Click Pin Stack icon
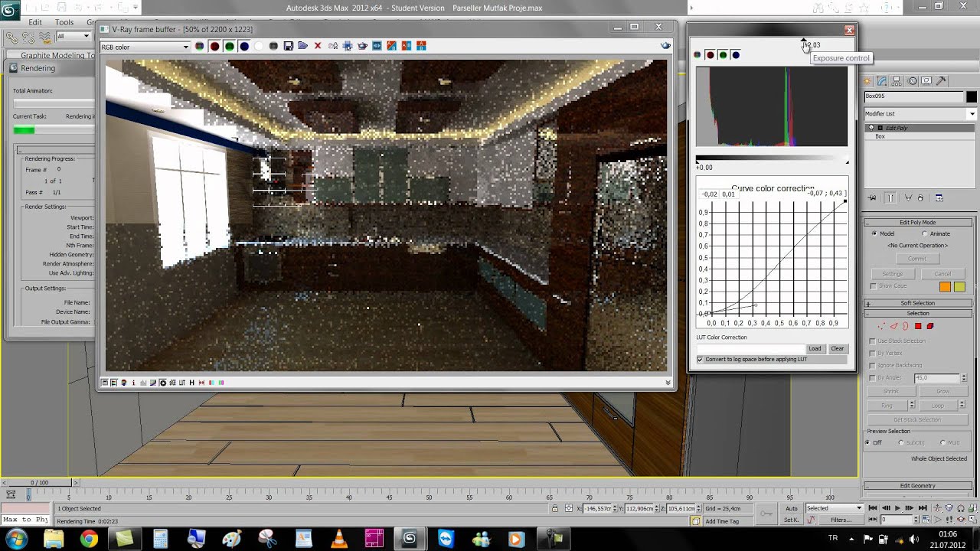The height and width of the screenshot is (551, 980). (872, 198)
